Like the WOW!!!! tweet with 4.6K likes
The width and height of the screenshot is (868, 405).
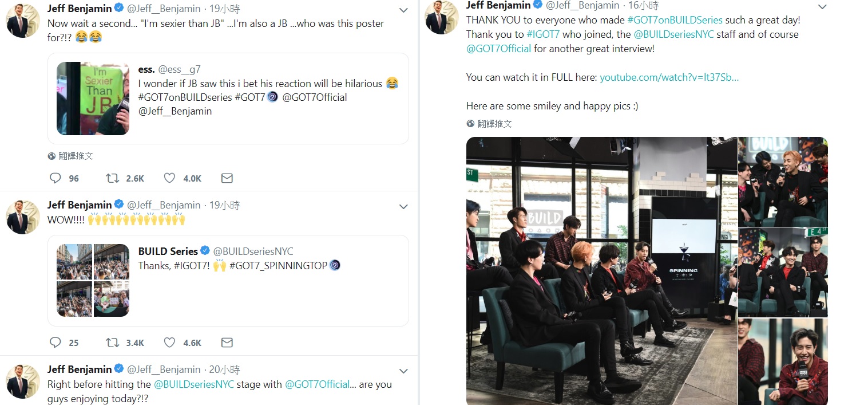pyautogui.click(x=169, y=343)
